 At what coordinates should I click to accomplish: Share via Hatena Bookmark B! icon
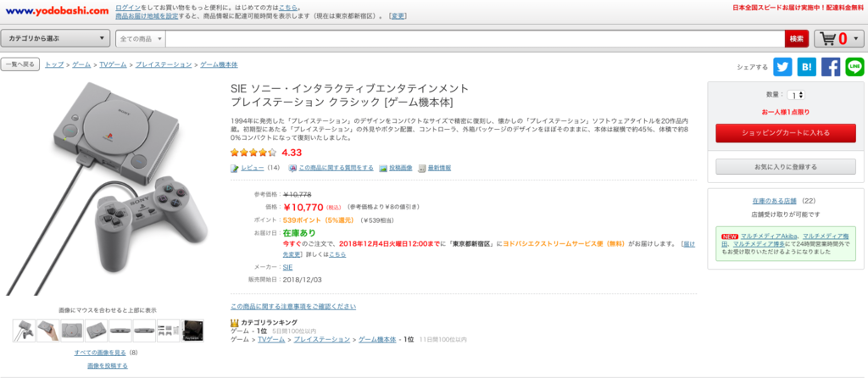807,67
